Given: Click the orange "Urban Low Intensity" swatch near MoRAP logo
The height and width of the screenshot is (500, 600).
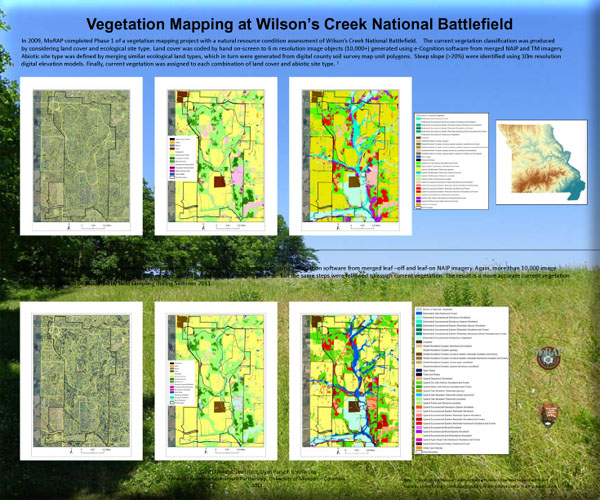Looking at the screenshot, I should click(x=419, y=448).
